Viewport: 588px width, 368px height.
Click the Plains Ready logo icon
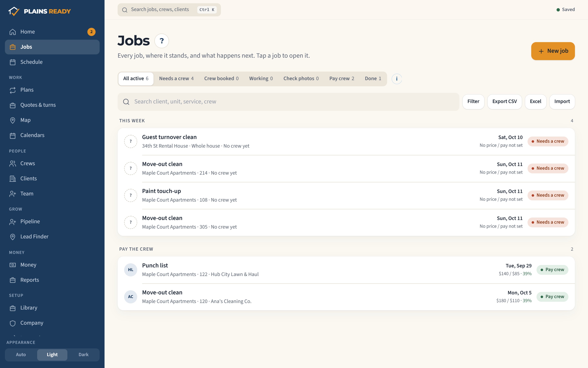click(x=14, y=11)
